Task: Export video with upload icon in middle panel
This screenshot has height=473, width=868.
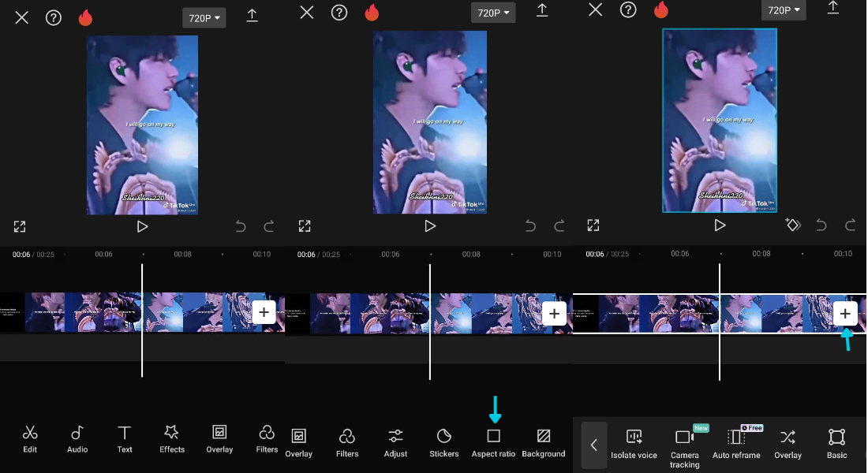Action: (x=542, y=10)
